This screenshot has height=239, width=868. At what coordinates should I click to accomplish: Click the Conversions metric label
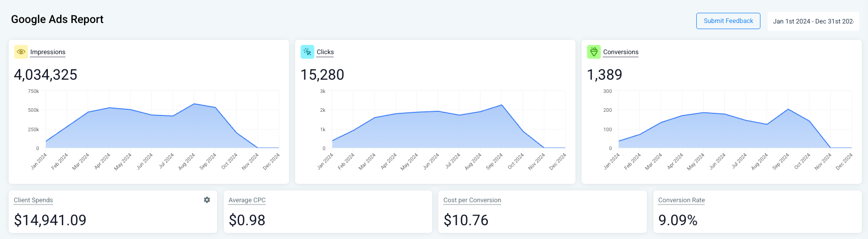[620, 52]
